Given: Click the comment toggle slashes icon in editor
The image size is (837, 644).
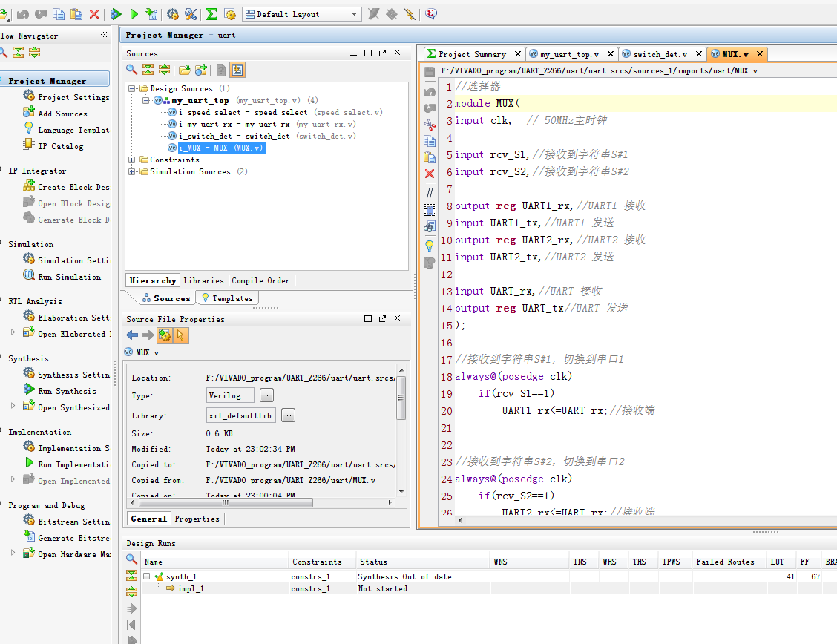Looking at the screenshot, I should 430,193.
